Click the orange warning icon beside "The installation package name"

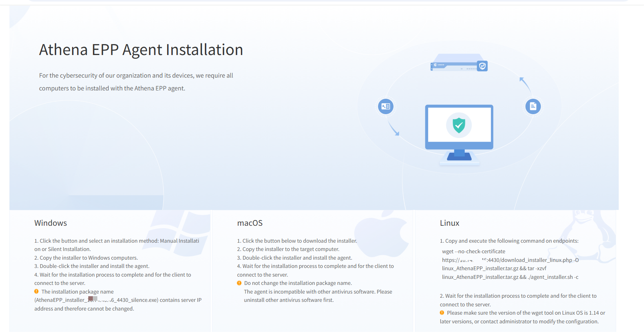(37, 291)
